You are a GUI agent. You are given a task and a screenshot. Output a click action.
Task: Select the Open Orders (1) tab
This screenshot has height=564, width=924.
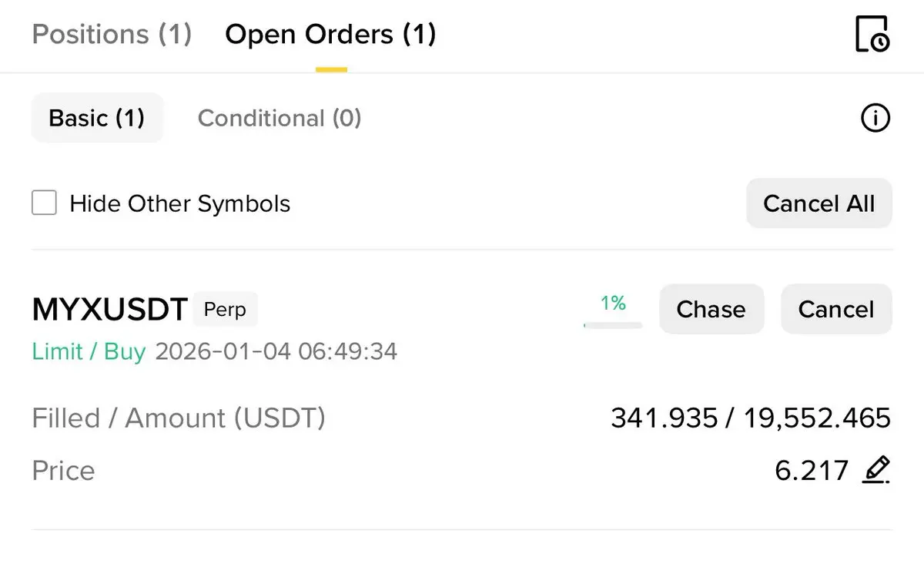330,35
